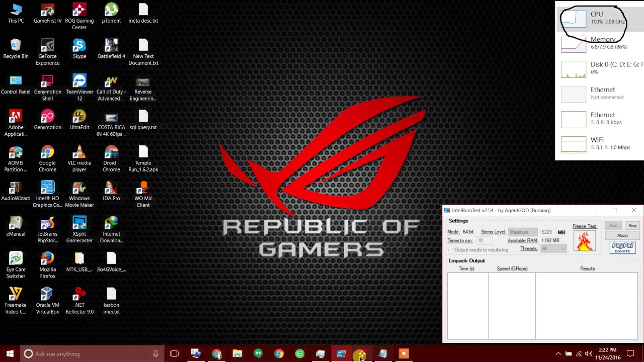Select the ROG Gaming Center shortcut
Image resolution: width=644 pixels, height=362 pixels.
[79, 17]
